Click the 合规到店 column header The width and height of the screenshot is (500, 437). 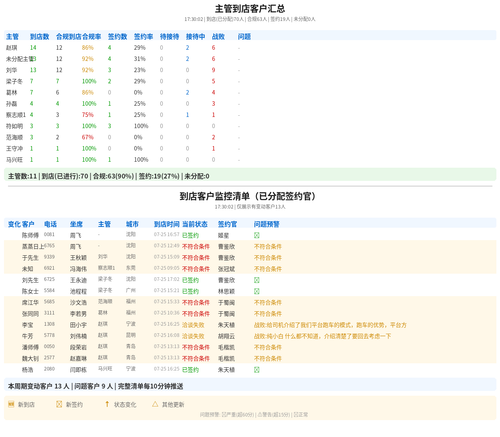[x=69, y=37]
